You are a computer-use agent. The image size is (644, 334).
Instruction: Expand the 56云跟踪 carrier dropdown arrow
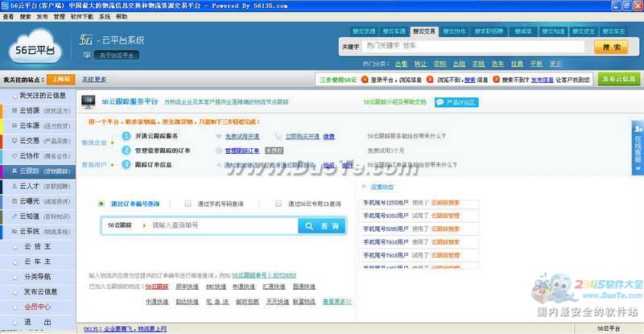pyautogui.click(x=144, y=225)
